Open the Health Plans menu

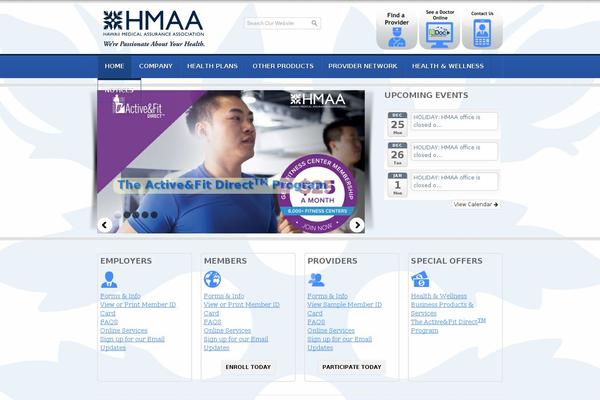[212, 66]
